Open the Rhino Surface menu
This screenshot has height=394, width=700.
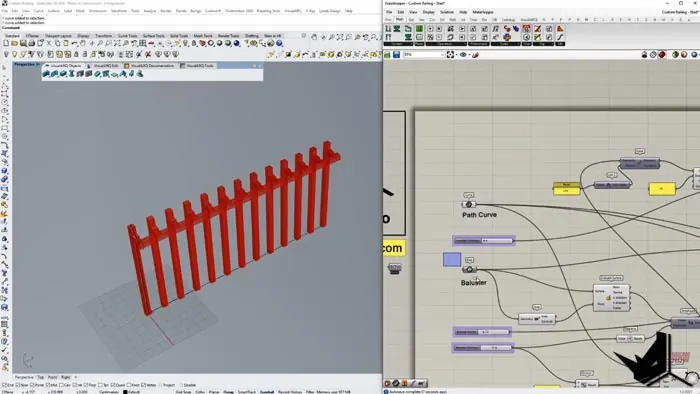[53, 11]
